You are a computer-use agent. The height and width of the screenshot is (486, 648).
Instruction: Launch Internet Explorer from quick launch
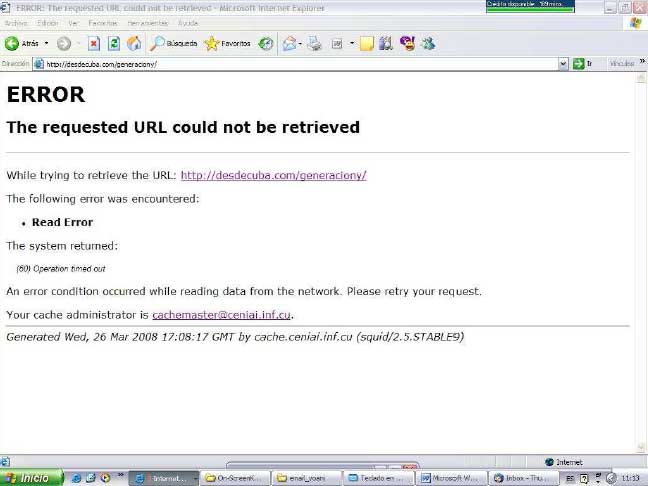pos(76,478)
